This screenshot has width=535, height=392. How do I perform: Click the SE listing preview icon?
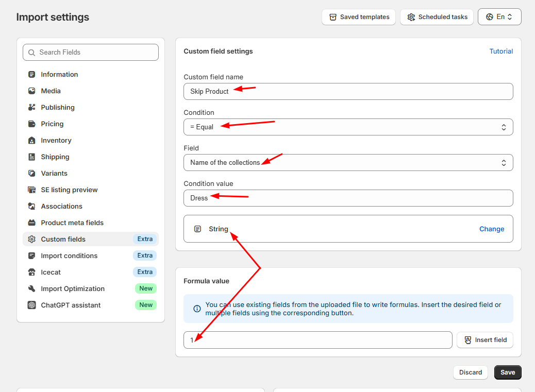(x=32, y=190)
